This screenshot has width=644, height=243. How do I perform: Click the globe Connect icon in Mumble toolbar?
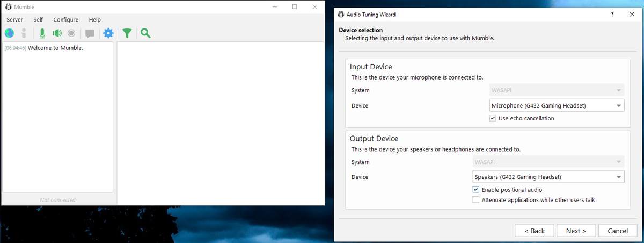tap(9, 33)
